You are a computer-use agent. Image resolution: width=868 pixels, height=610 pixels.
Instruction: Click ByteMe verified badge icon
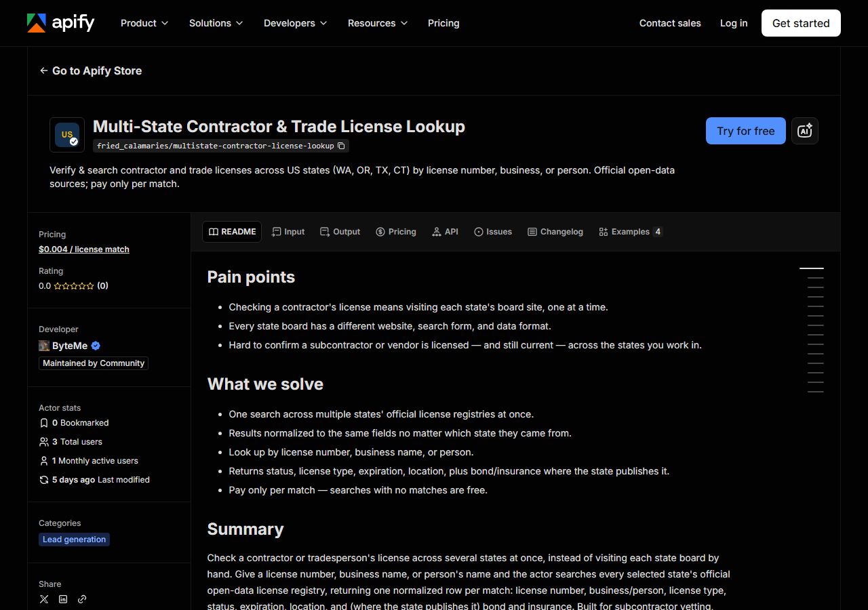tap(96, 346)
